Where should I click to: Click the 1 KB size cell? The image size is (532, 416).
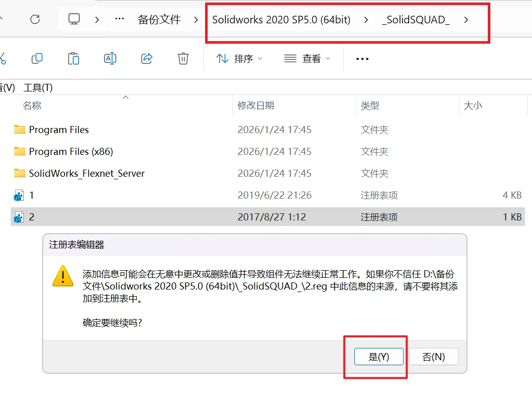(512, 217)
